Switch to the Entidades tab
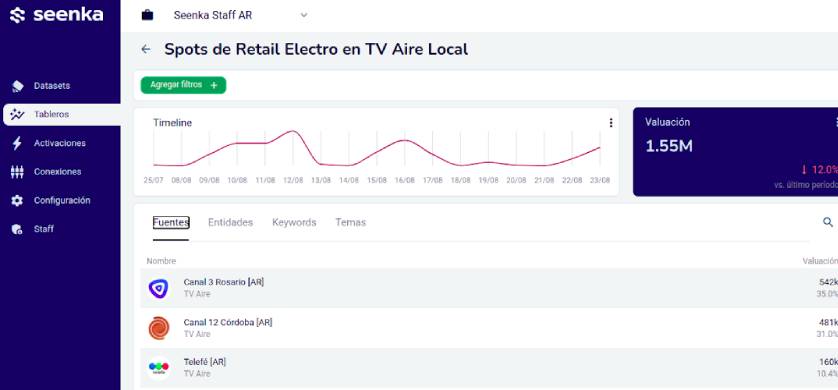The width and height of the screenshot is (838, 390). (x=230, y=222)
